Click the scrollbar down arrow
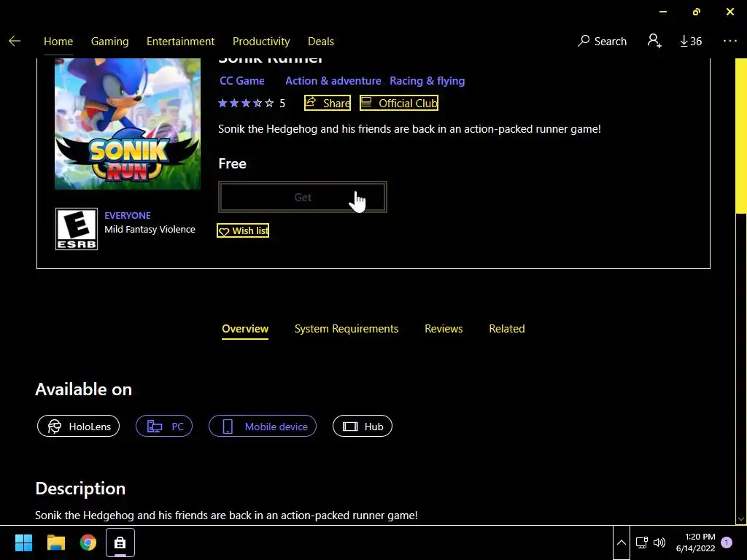This screenshot has height=560, width=747. [x=741, y=519]
